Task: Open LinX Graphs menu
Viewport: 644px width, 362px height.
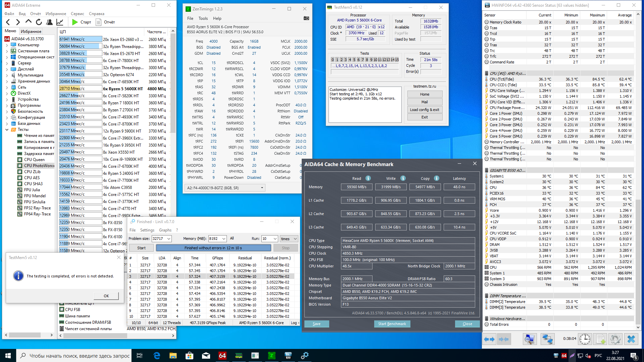Action: tap(165, 230)
